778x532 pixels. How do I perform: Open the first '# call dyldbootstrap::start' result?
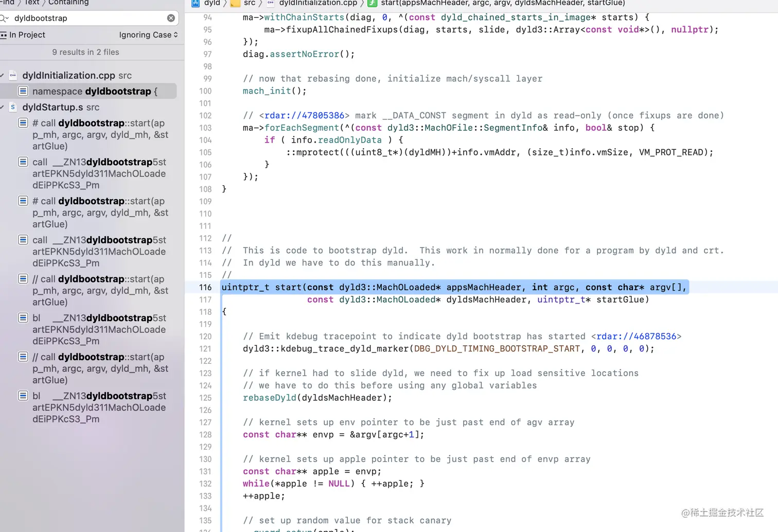[x=100, y=135]
